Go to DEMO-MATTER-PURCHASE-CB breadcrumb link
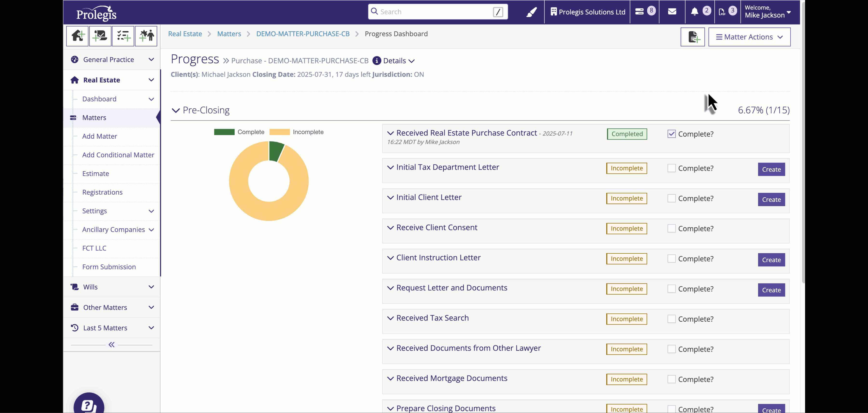868x413 pixels. (x=303, y=34)
